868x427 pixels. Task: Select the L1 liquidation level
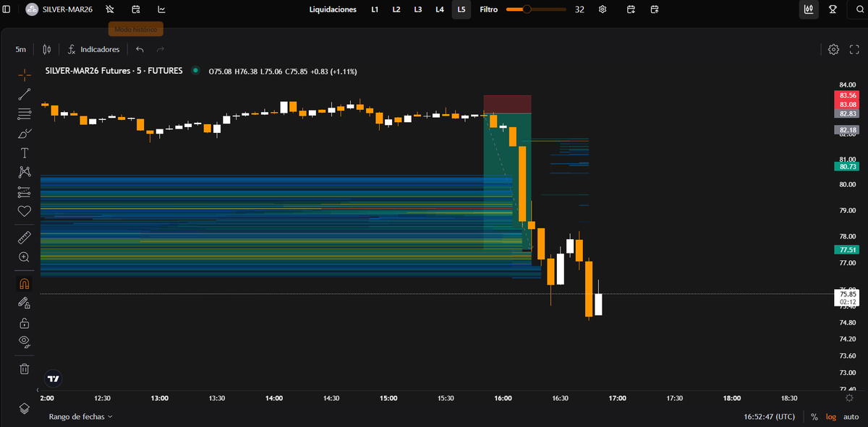click(375, 9)
